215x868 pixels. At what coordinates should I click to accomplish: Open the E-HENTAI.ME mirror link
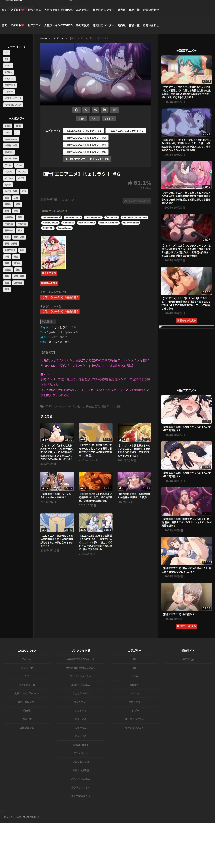[x=94, y=217]
